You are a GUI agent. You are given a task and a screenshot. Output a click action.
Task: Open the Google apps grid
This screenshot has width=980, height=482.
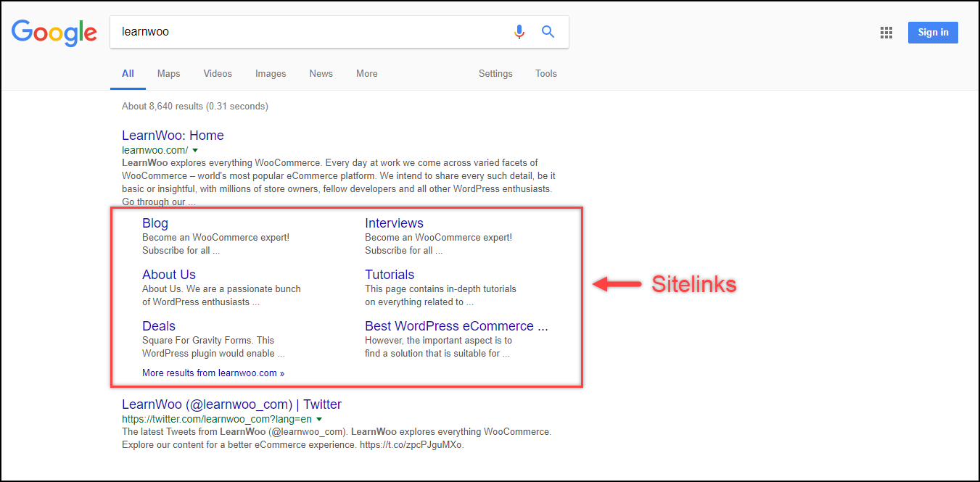[886, 32]
